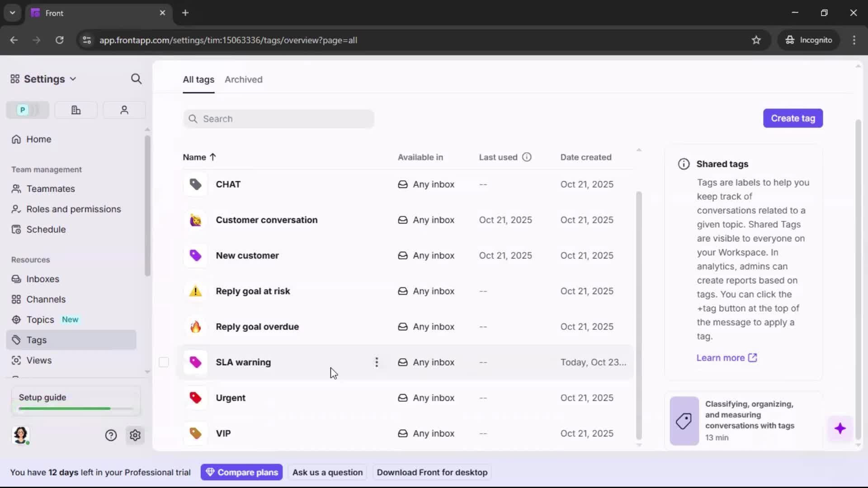The height and width of the screenshot is (488, 868).
Task: Select the individual person workspace icon
Action: pos(124,110)
